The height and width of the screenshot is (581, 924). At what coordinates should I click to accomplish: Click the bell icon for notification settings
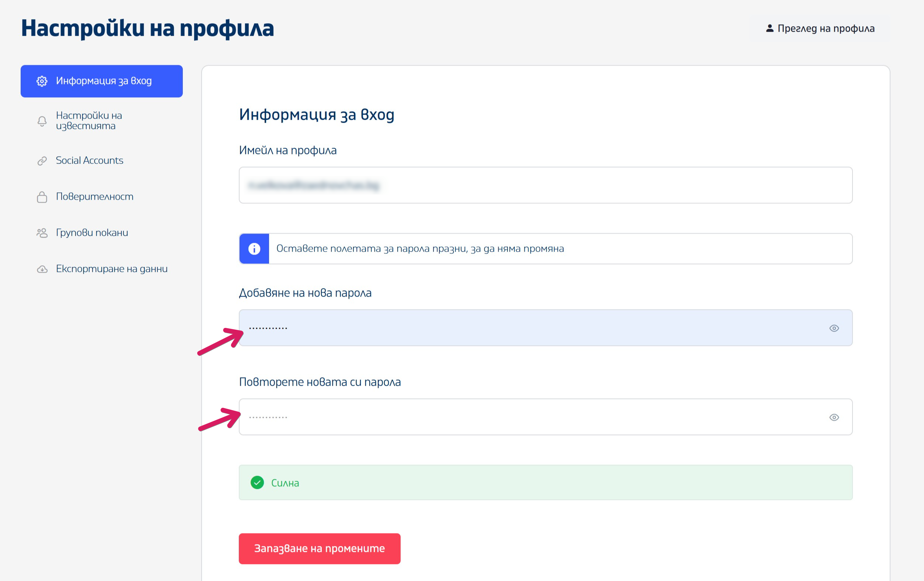[x=42, y=121]
